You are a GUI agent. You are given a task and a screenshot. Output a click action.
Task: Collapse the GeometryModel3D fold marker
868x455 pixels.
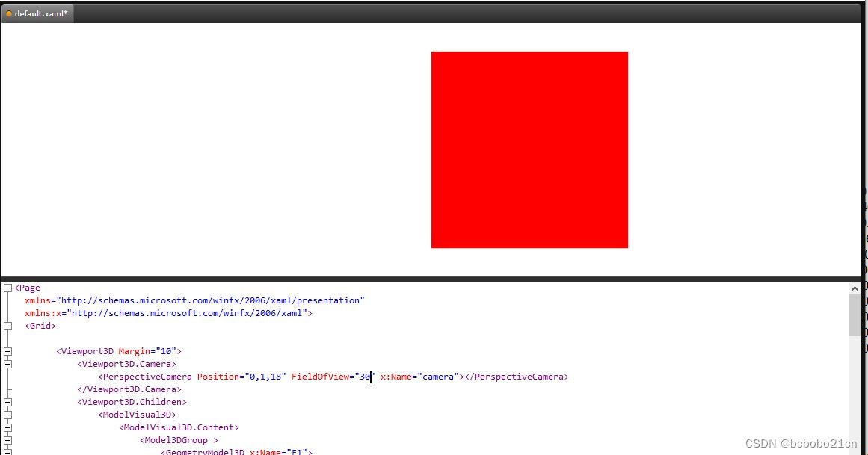[6, 452]
